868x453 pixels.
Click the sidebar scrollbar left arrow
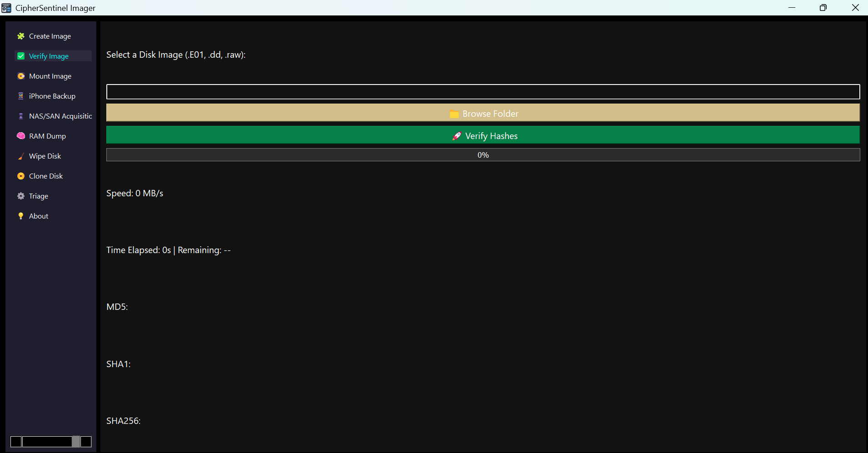[16, 442]
